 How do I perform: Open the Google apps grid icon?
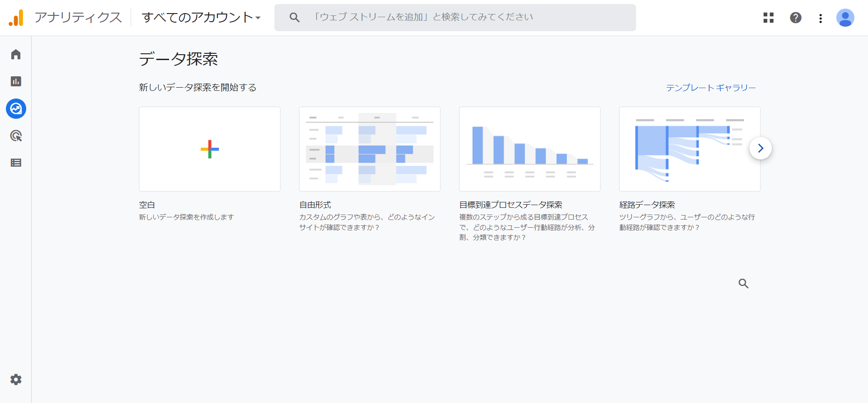pos(769,18)
